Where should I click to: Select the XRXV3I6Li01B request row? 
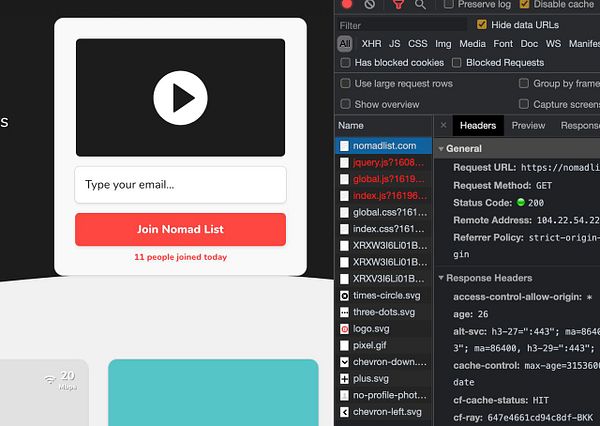click(x=384, y=279)
